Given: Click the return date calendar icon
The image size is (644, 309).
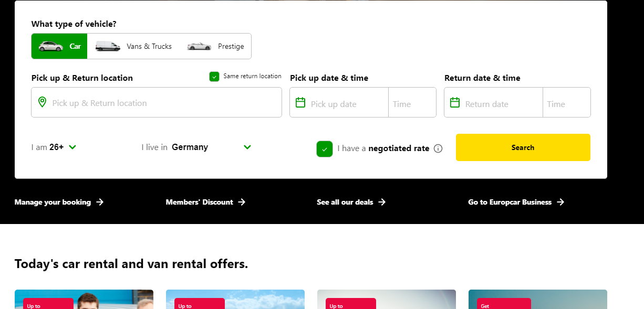Looking at the screenshot, I should pos(455,103).
